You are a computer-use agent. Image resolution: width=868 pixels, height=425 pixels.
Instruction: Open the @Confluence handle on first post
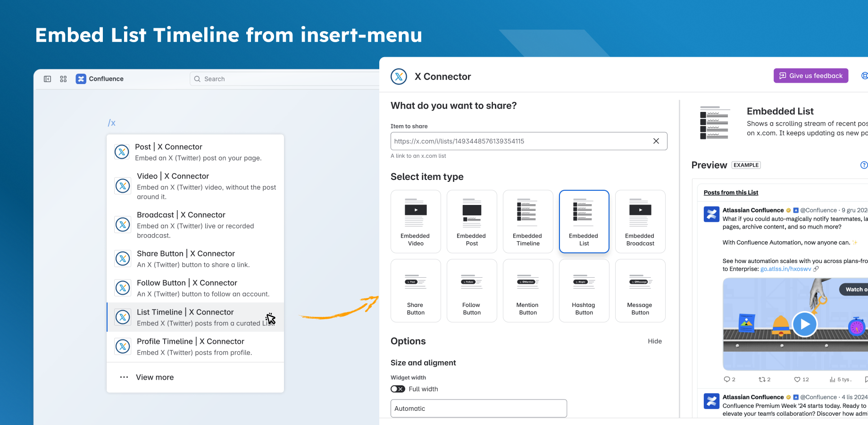click(x=818, y=210)
